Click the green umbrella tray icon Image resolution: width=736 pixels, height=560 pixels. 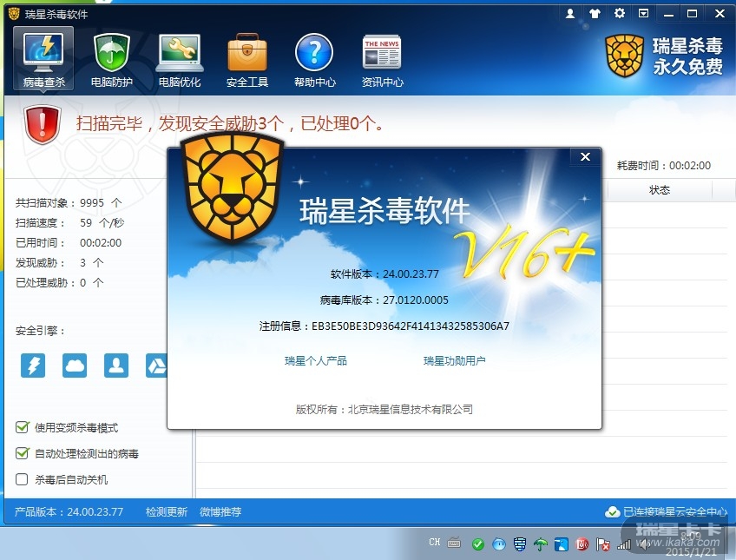541,544
